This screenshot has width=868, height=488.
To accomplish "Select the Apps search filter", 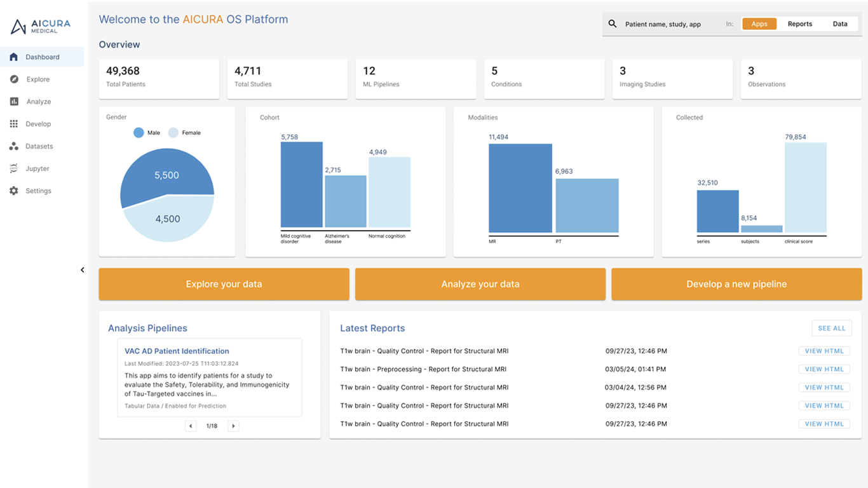I will pos(759,24).
